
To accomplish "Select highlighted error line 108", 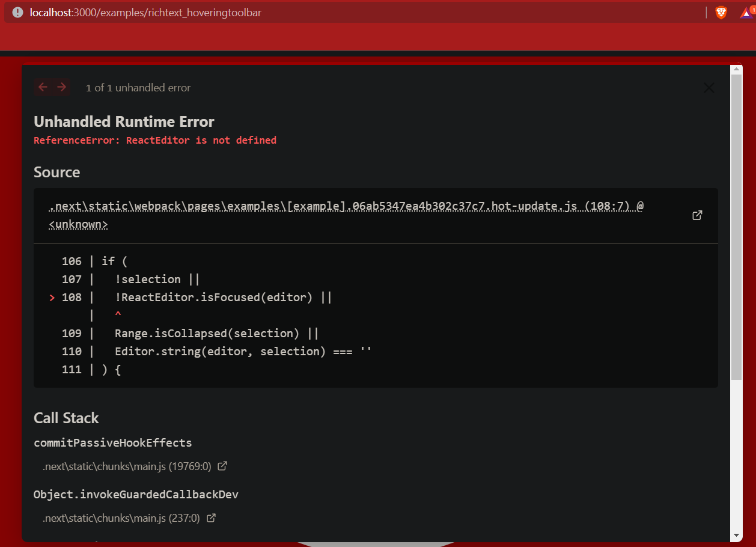I will tap(222, 297).
